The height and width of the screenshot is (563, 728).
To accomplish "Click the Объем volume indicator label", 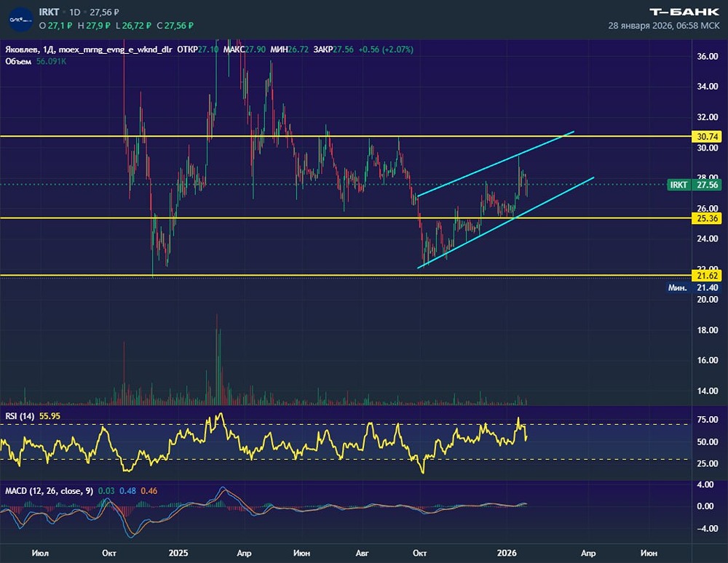I will [x=18, y=61].
